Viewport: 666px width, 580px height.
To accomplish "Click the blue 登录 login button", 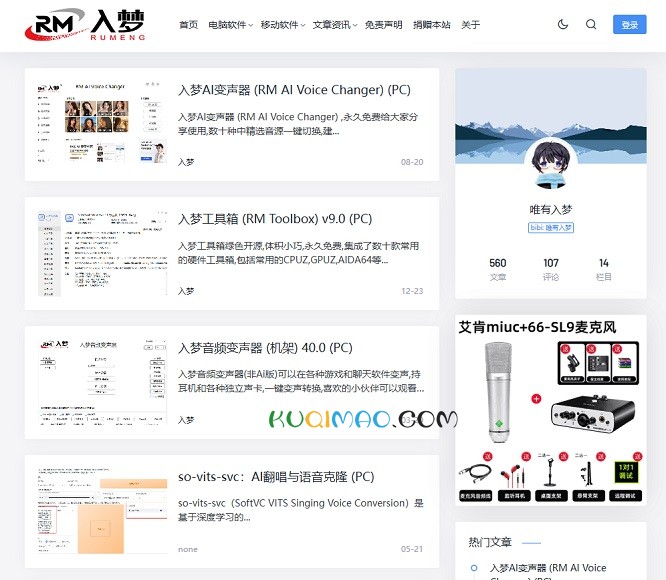I will (629, 25).
